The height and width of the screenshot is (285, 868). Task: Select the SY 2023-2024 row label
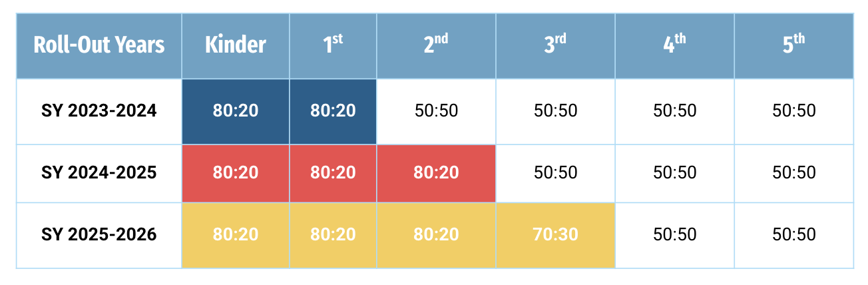click(99, 111)
